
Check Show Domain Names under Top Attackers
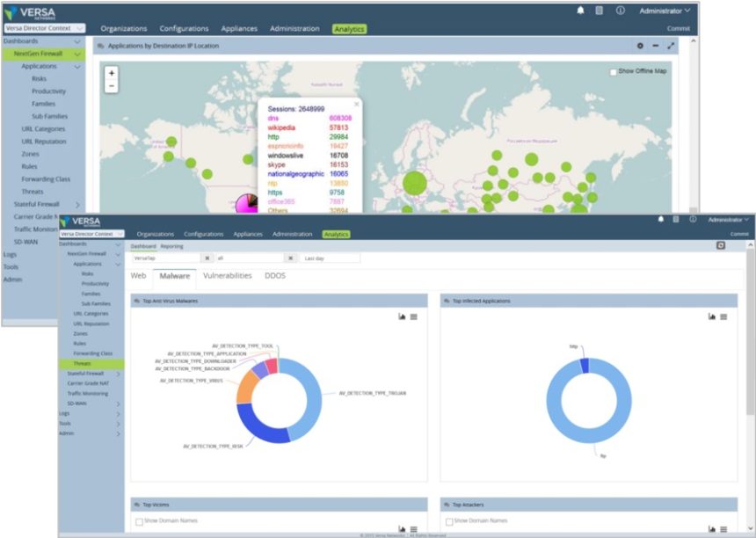click(450, 521)
